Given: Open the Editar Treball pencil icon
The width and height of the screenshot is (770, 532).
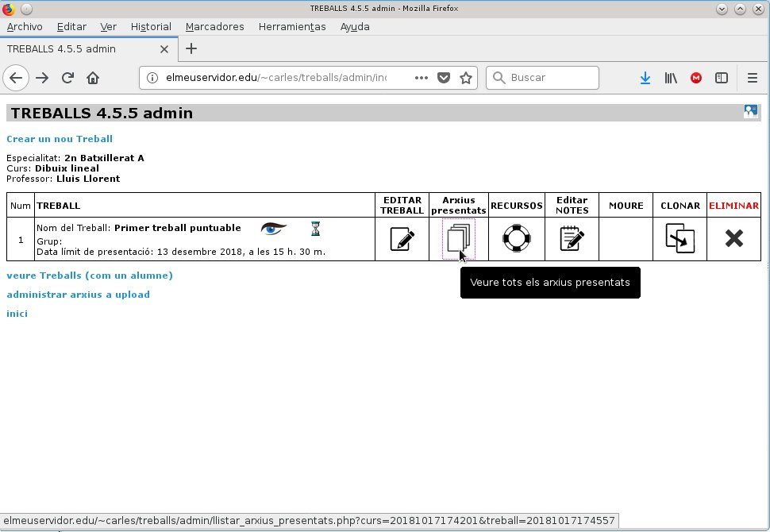Looking at the screenshot, I should click(x=402, y=239).
